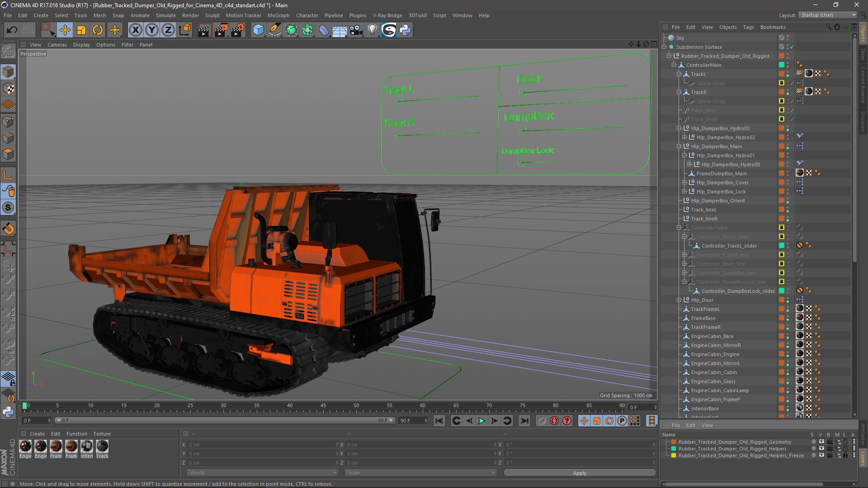
Task: Toggle visibility dots for Sky object
Action: click(788, 38)
